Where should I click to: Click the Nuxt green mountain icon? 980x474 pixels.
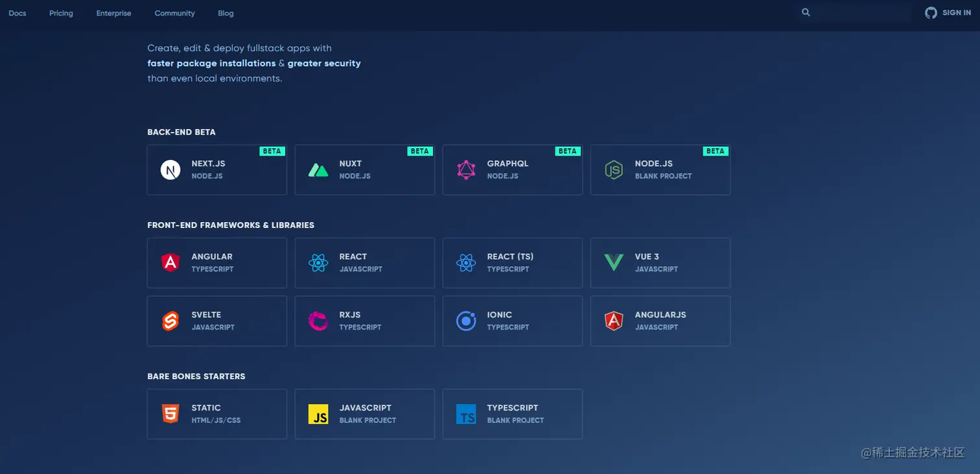[x=318, y=170]
